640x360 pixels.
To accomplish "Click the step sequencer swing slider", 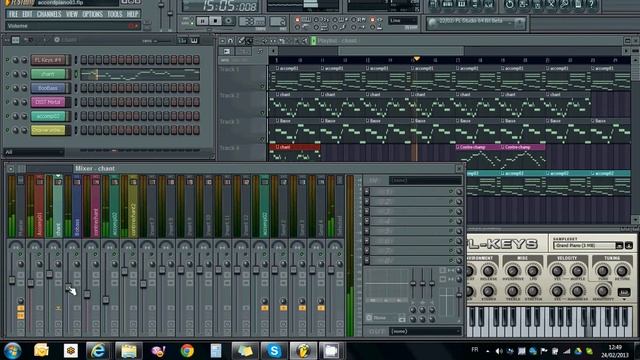I will point(157,40).
